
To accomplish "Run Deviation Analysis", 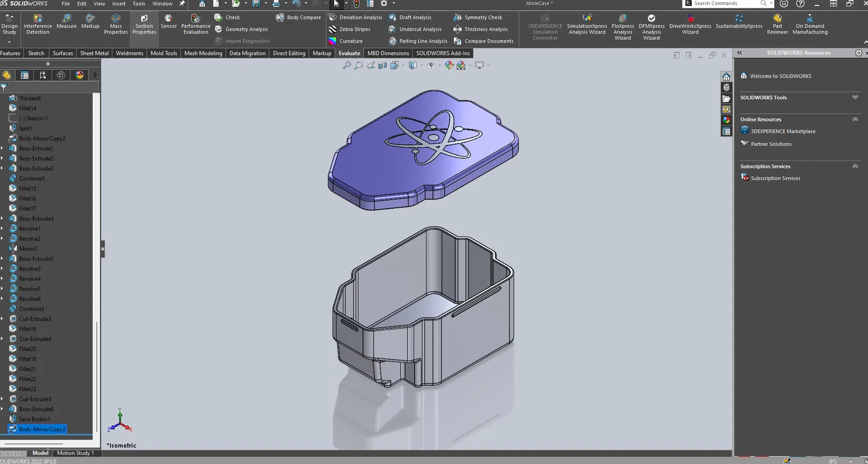I will click(355, 17).
